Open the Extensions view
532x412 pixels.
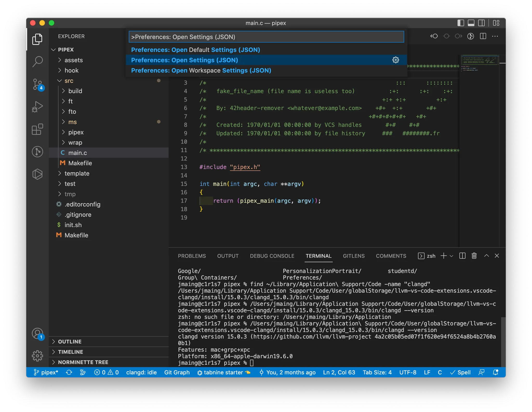[x=37, y=129]
